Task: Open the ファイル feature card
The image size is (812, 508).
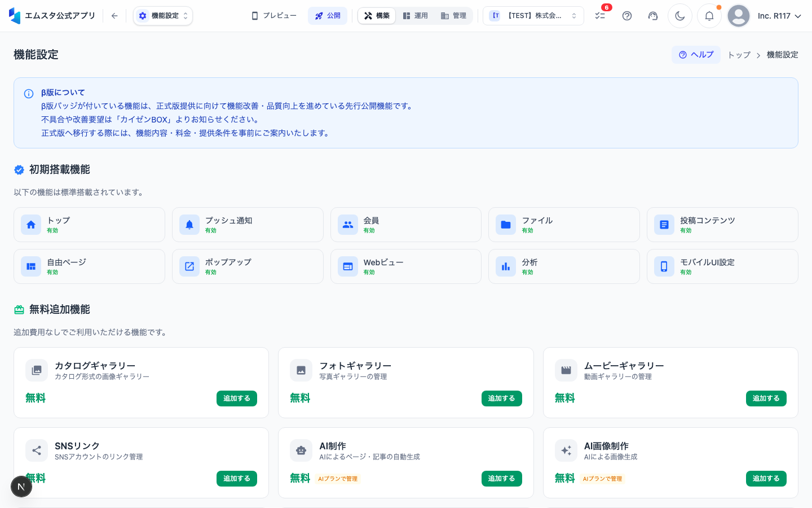Action: [x=564, y=225]
